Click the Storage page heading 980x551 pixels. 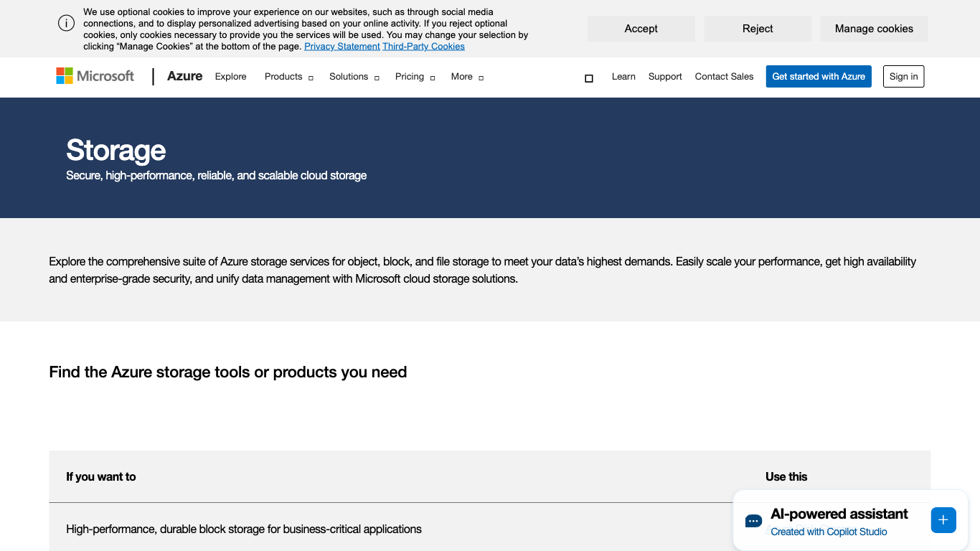click(x=116, y=150)
